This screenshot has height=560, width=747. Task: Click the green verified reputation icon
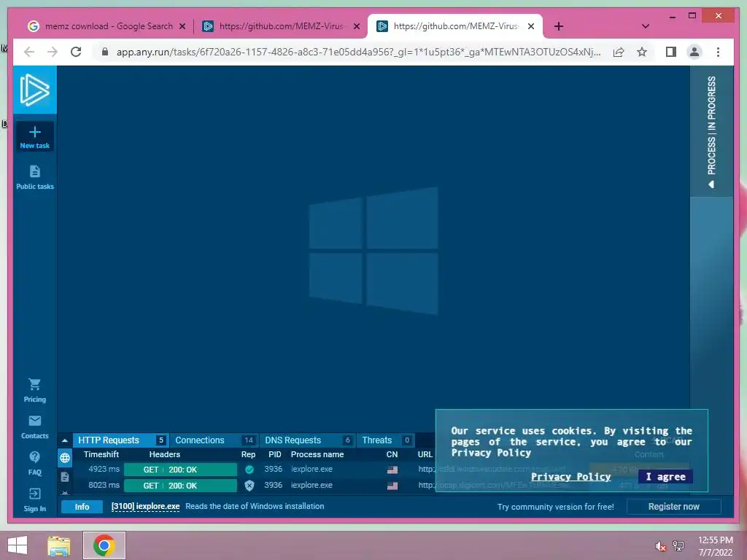click(x=249, y=470)
